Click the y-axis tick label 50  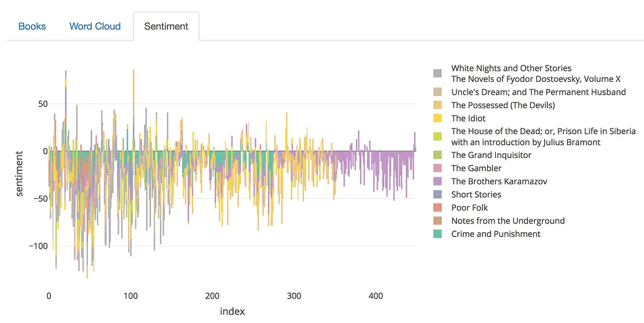click(x=43, y=104)
